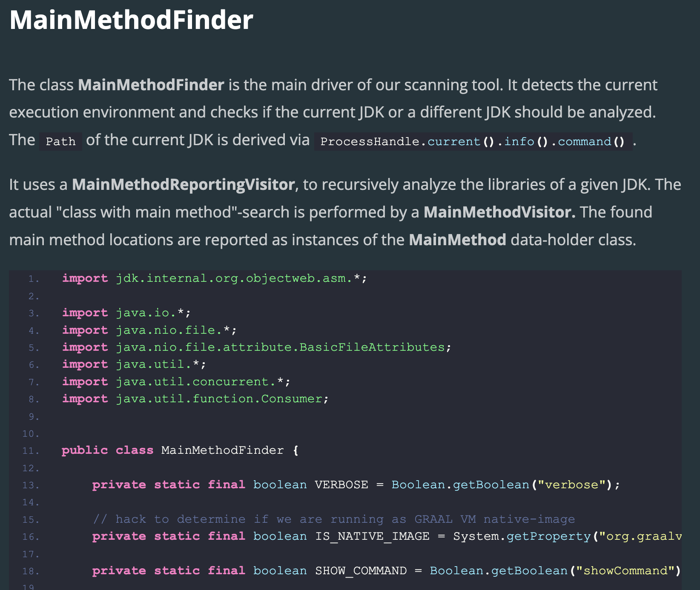Click the ProcessHandle.current().info().command() inline code
Viewport: 700px width, 590px height.
(x=473, y=141)
